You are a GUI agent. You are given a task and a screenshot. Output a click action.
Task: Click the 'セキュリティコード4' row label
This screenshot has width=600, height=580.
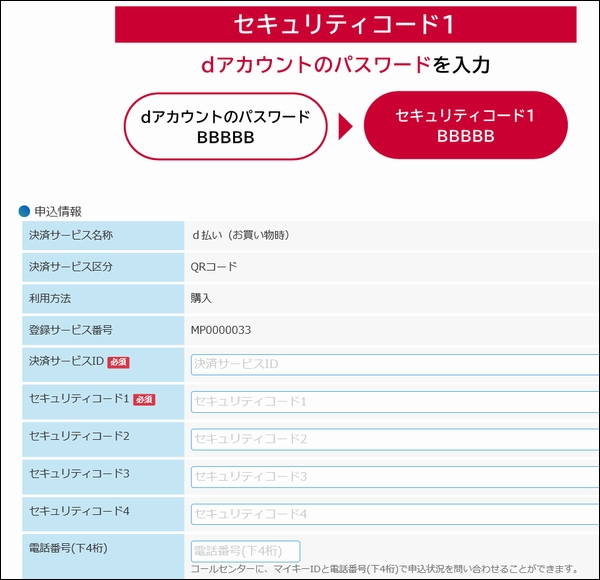(79, 511)
